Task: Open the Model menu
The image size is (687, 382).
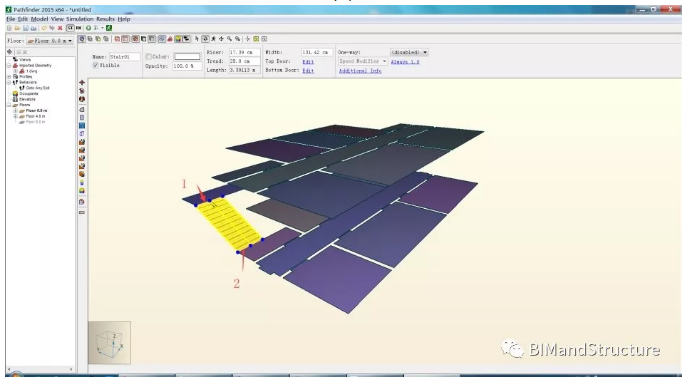Action: [39, 19]
